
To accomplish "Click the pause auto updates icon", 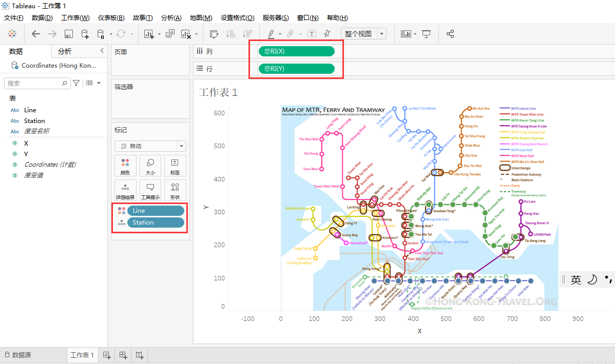I will coord(101,34).
